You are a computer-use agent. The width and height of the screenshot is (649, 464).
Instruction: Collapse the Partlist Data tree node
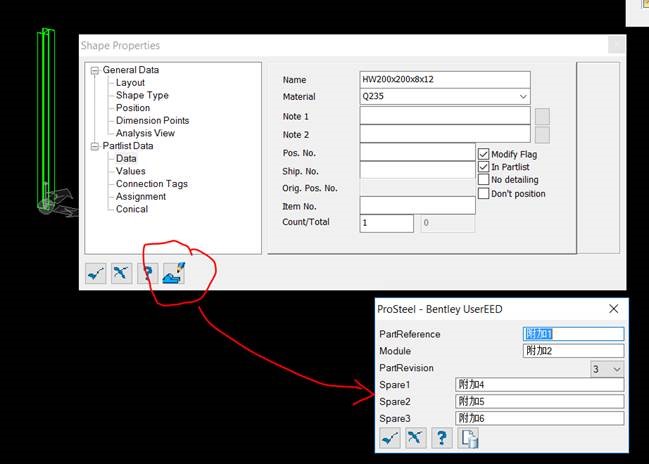(95, 146)
